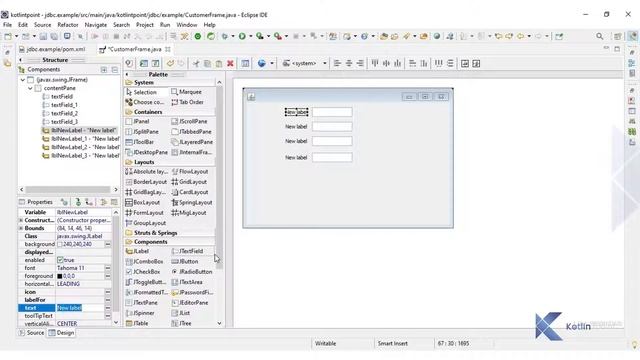This screenshot has height=360, width=640.
Task: Click the font Tahoma 11 value
Action: 71,268
